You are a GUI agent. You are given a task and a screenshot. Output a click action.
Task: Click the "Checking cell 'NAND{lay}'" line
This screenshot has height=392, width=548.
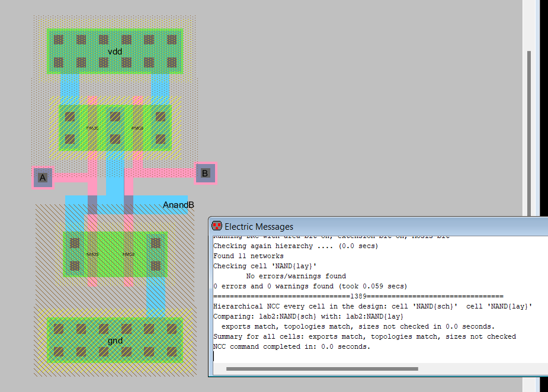[265, 266]
